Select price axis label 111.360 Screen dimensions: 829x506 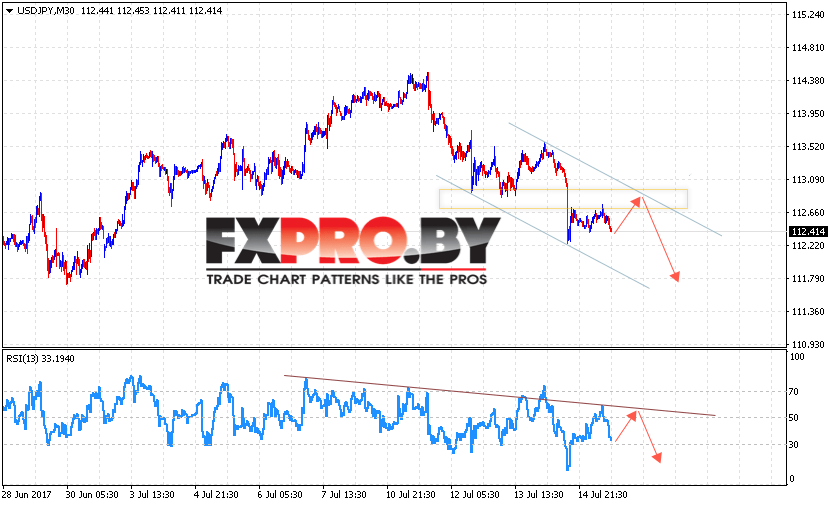tap(808, 311)
